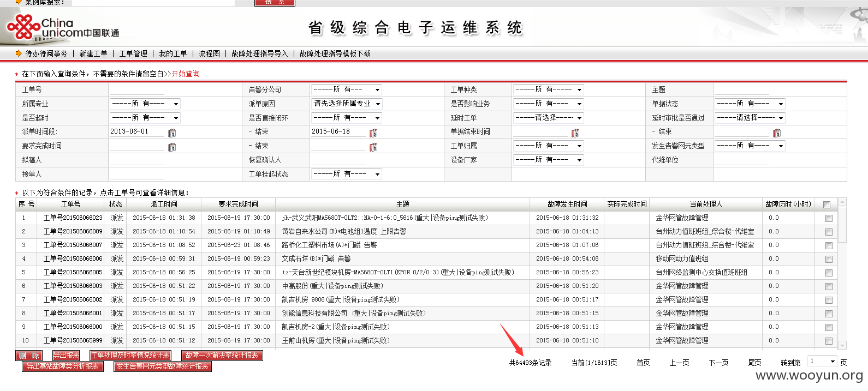The width and height of the screenshot is (868, 391).
Task: Go to 新建工单 in the navigation
Action: [x=93, y=53]
